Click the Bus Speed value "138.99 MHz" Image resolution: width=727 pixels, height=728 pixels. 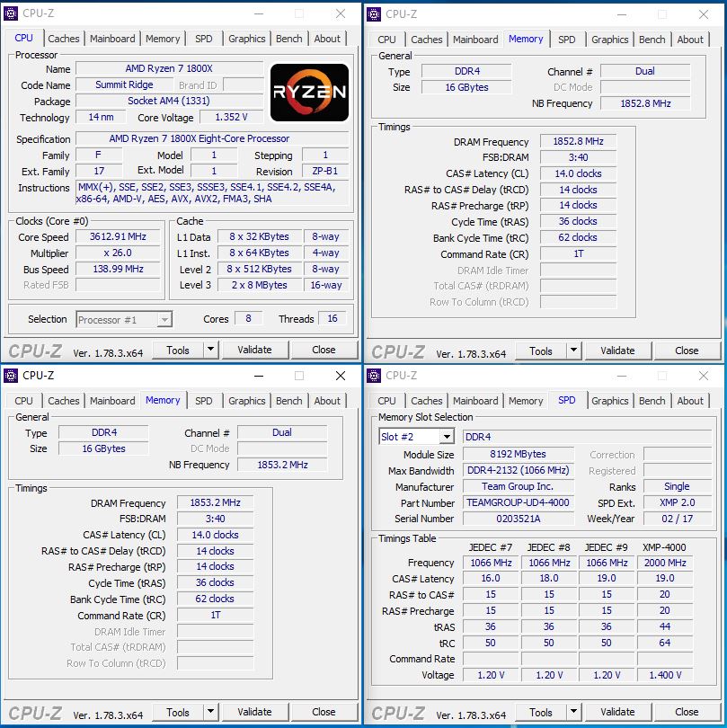118,269
